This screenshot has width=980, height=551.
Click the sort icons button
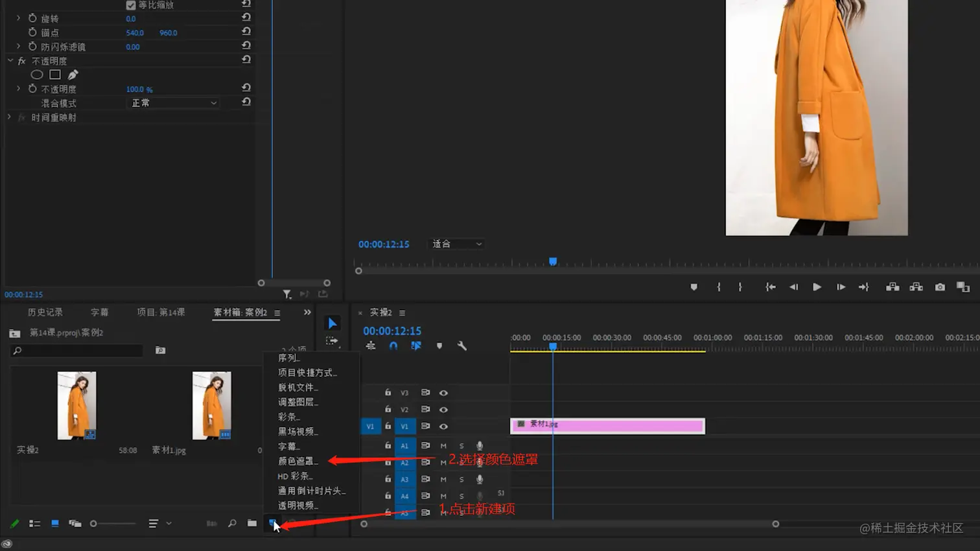[x=154, y=523]
